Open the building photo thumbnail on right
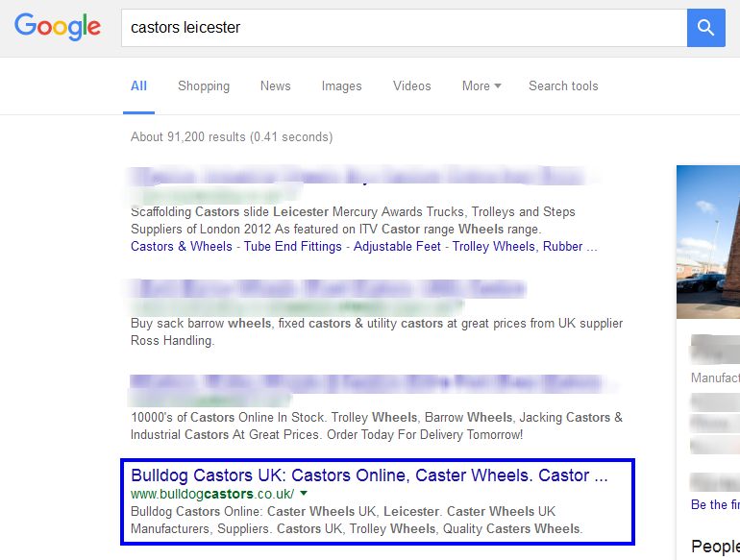This screenshot has width=740, height=560. point(708,241)
